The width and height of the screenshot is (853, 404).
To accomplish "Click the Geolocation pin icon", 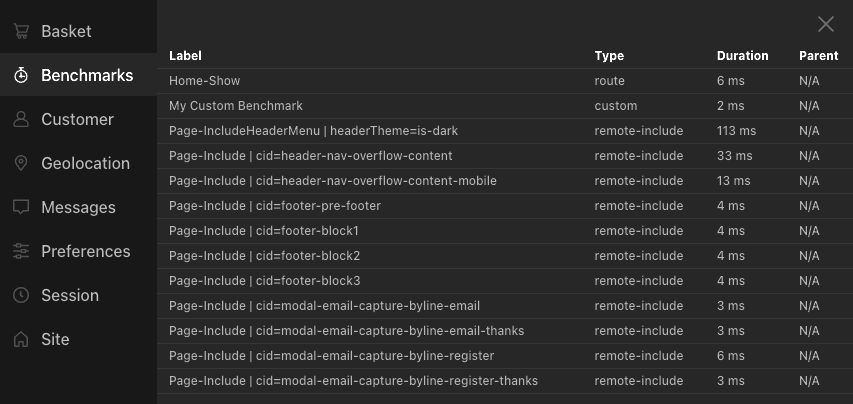I will tap(20, 163).
